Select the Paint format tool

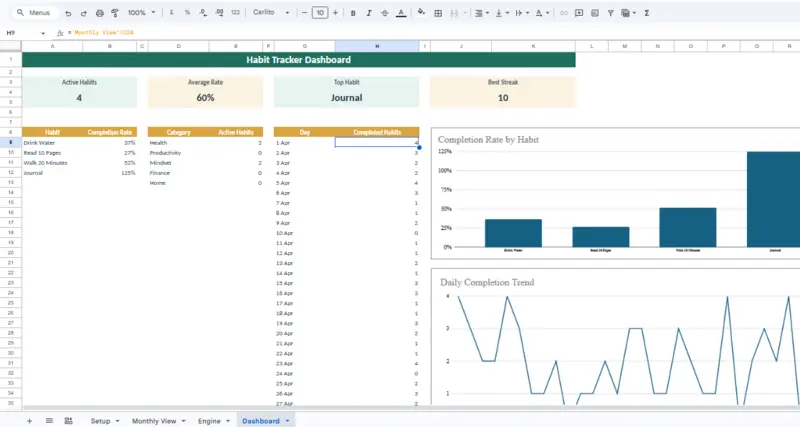(x=115, y=13)
